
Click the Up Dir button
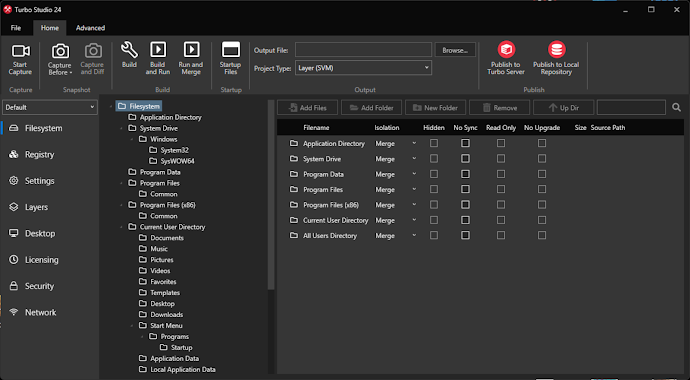[564, 108]
